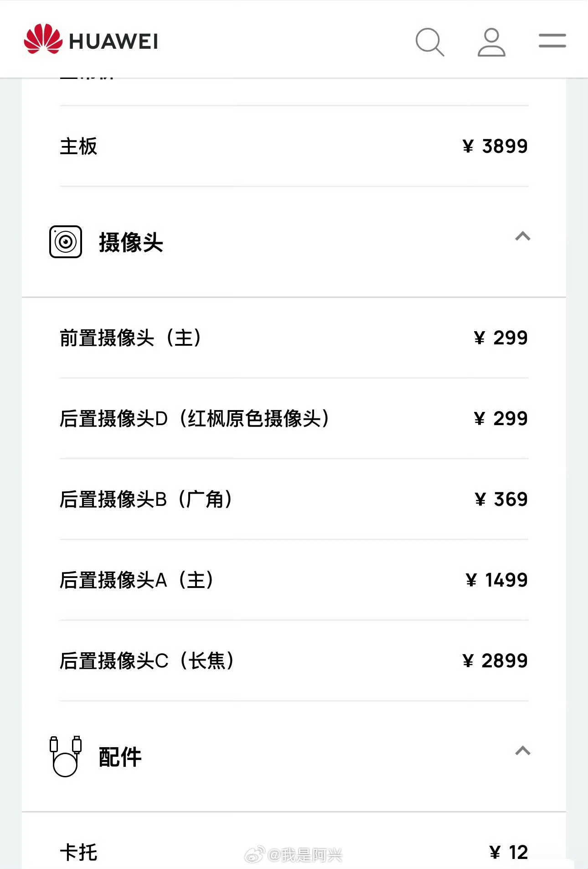588x869 pixels.
Task: Click the accessories (配件) cable icon
Action: (65, 756)
